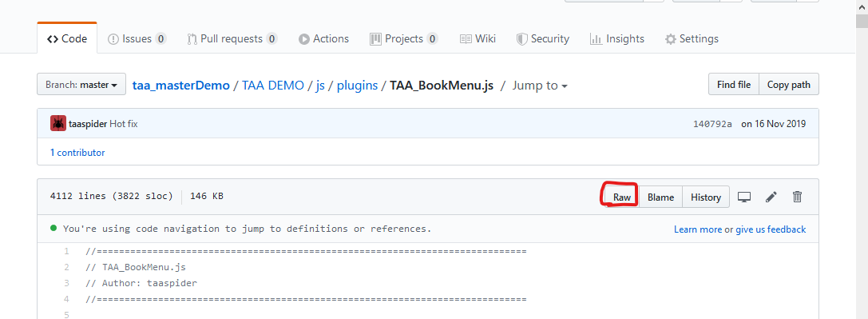Open file in GitHub Desktop icon
The width and height of the screenshot is (868, 319).
click(x=744, y=197)
